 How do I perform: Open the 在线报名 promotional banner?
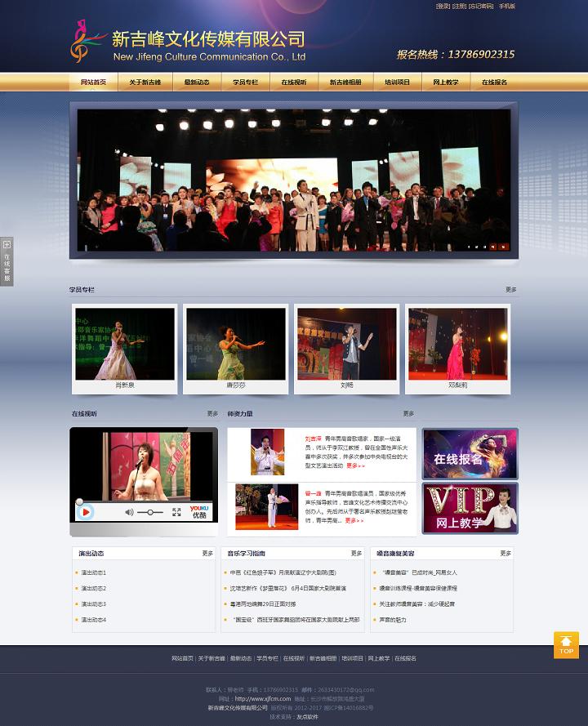(470, 453)
